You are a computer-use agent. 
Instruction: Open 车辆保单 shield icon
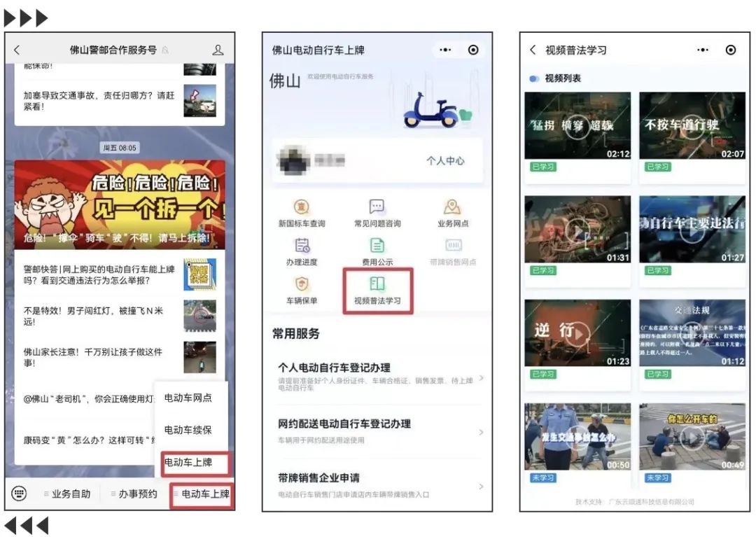point(302,284)
